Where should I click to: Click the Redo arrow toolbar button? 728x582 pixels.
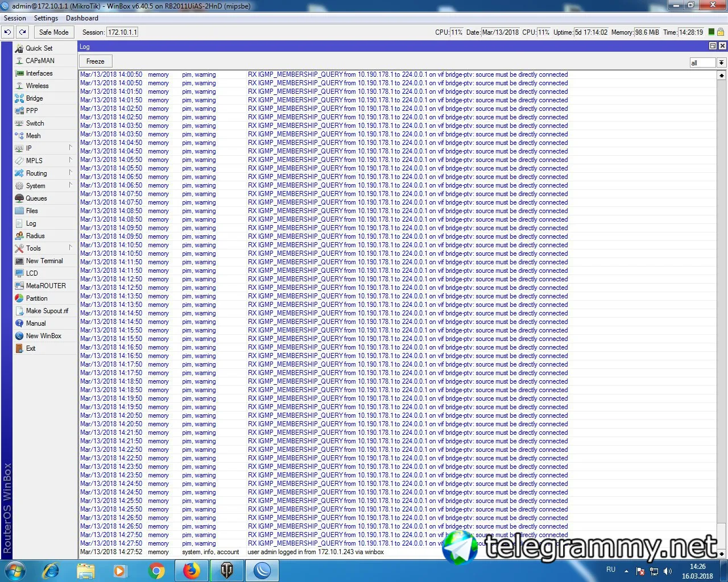tap(22, 32)
